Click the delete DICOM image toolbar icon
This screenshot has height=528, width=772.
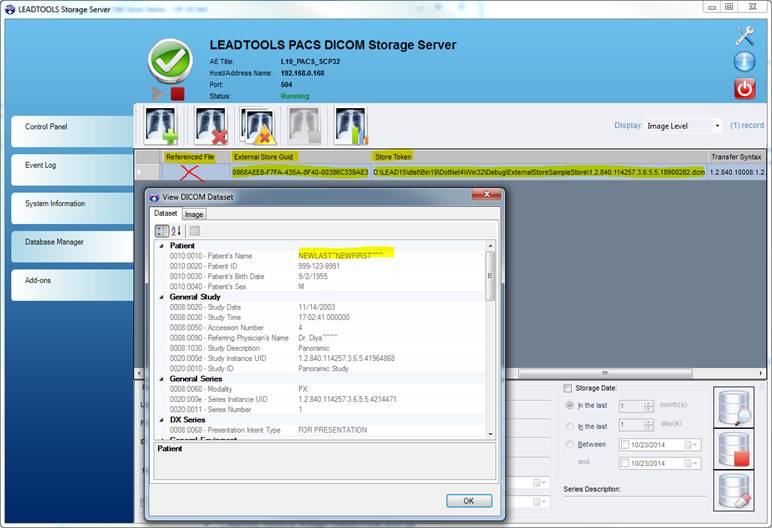coord(211,126)
